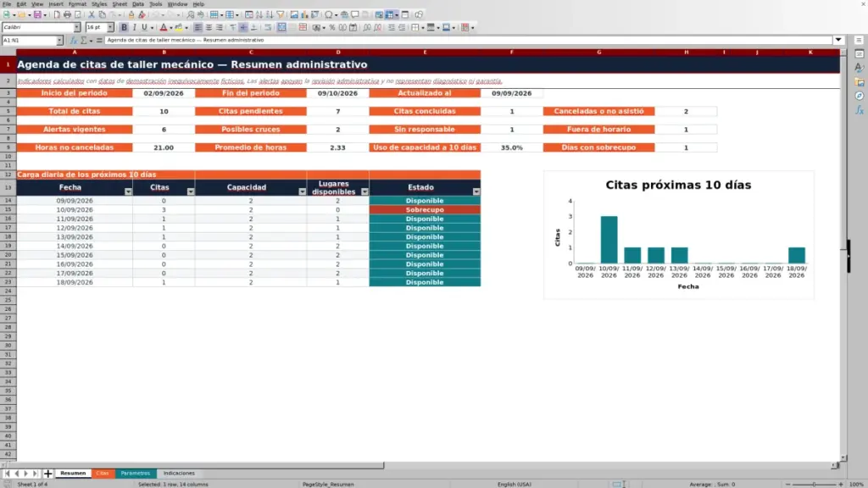
Task: Toggle Underline formatting
Action: (x=144, y=28)
